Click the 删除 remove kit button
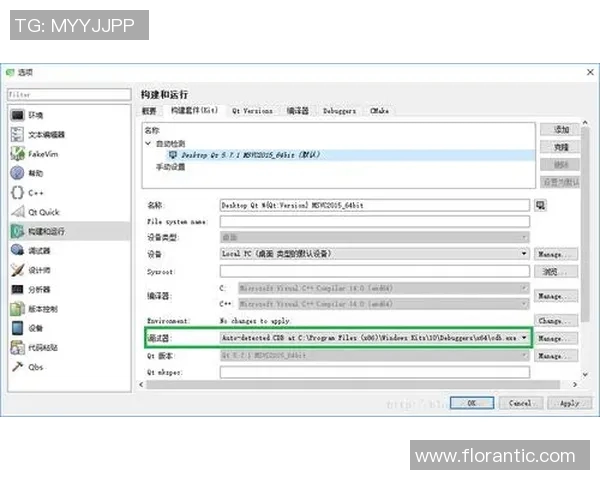Image resolution: width=600 pixels, height=480 pixels. 560,165
